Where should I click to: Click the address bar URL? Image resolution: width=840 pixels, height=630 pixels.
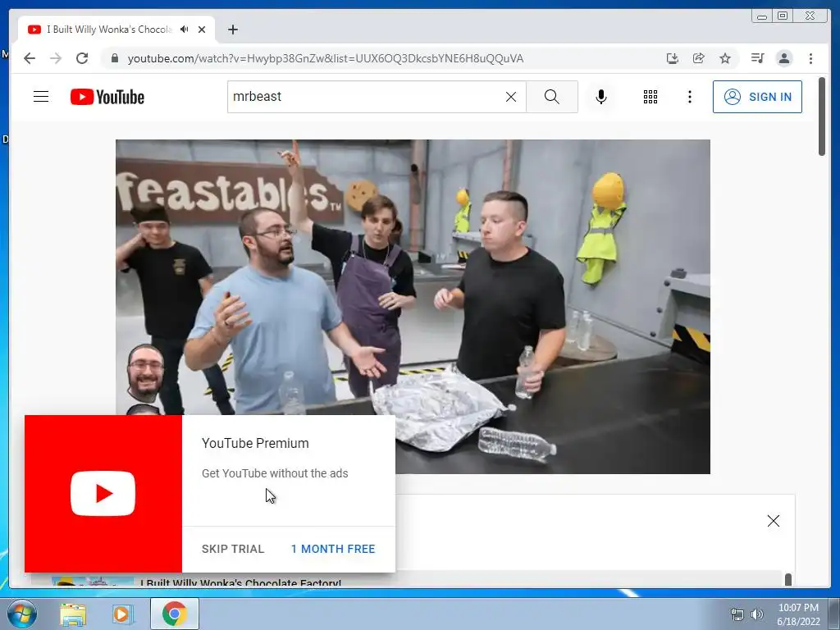tap(325, 58)
